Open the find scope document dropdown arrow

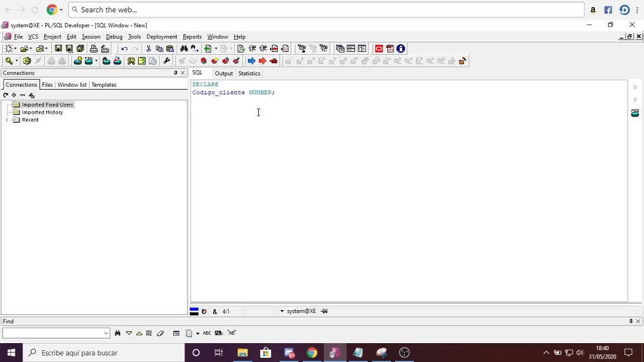(198, 333)
